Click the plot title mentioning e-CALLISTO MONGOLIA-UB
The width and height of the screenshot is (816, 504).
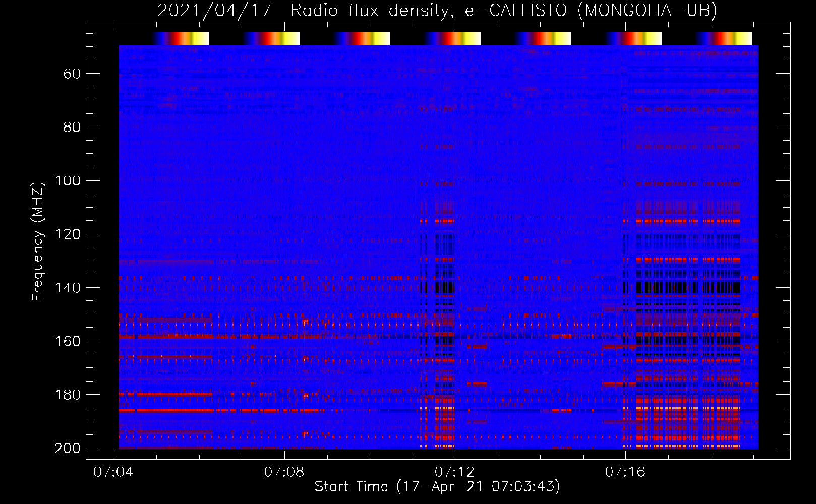tap(437, 10)
